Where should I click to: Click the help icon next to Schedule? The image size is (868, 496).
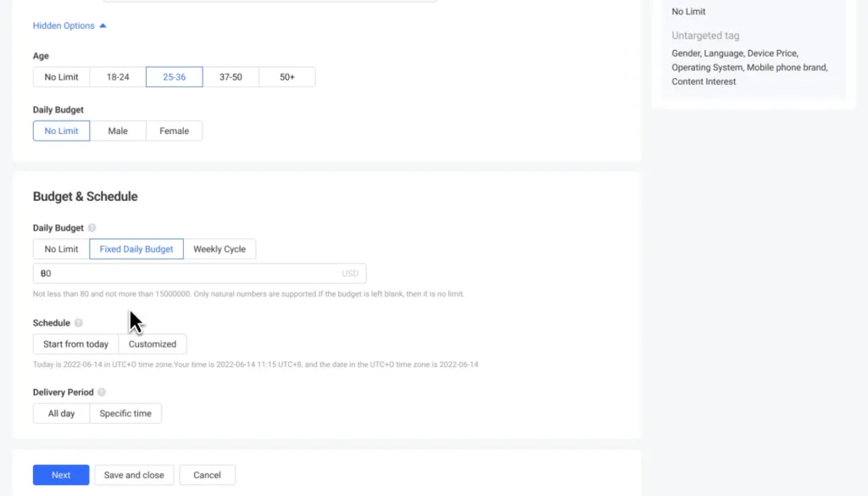point(79,323)
